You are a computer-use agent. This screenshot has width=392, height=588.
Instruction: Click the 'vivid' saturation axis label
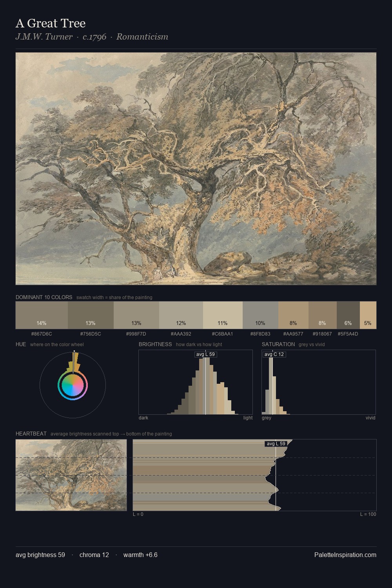pyautogui.click(x=370, y=418)
